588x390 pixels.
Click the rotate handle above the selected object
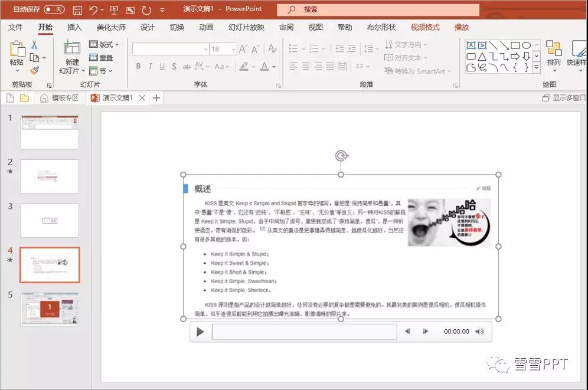coord(341,156)
